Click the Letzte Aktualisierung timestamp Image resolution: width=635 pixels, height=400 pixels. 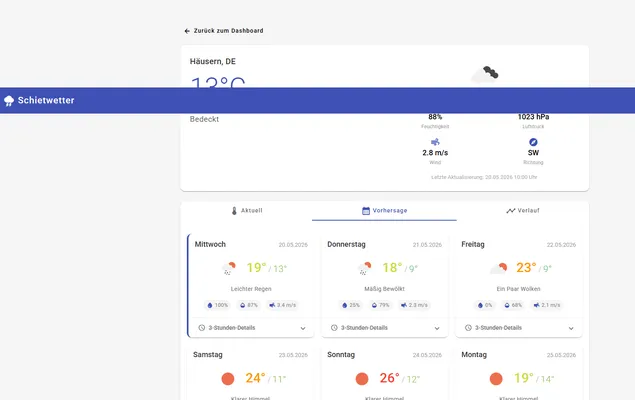click(484, 177)
